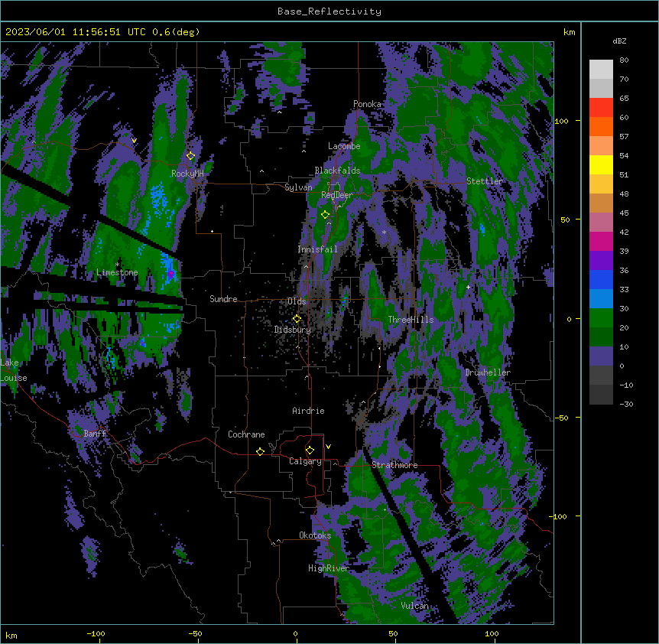Click the Stettler town label
Screen dimensions: 659x644
485,181
